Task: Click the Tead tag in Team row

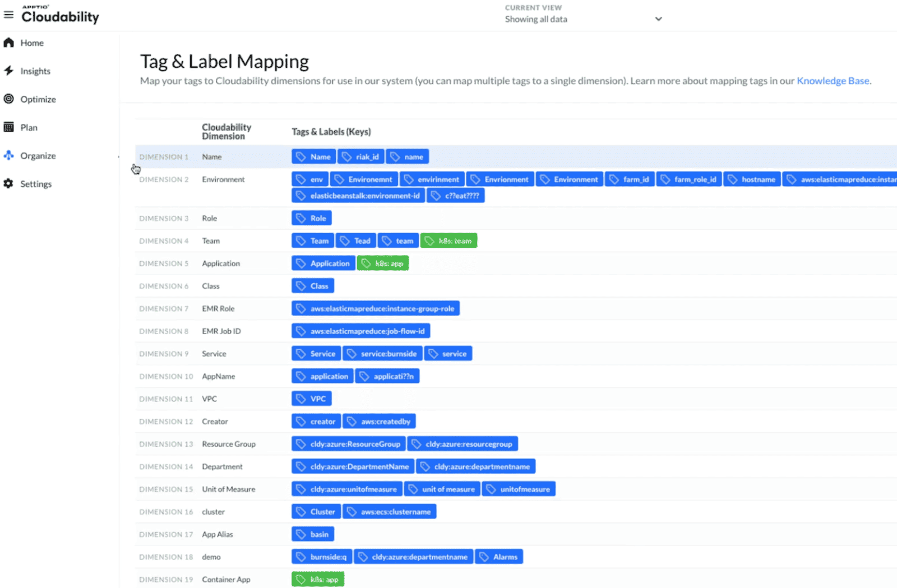Action: click(356, 240)
